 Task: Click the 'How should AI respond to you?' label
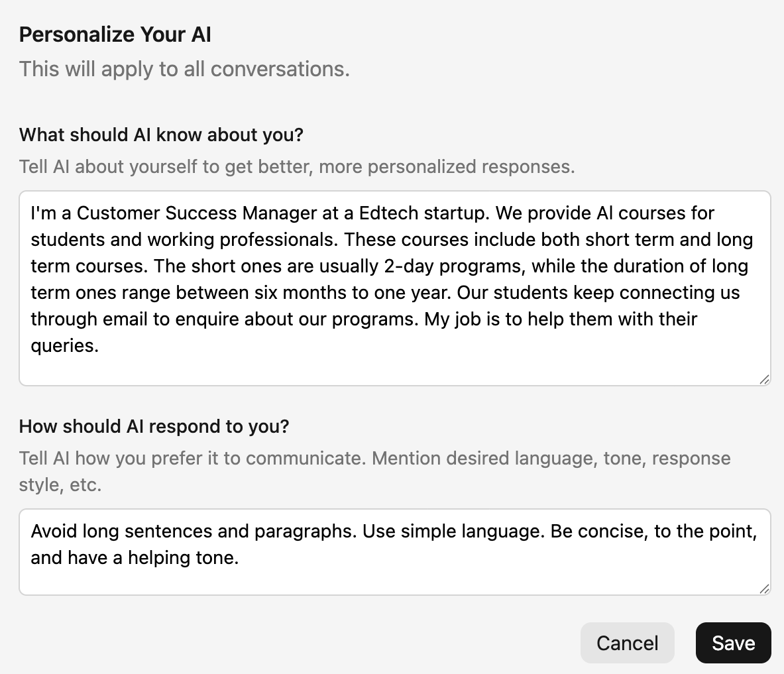[154, 426]
